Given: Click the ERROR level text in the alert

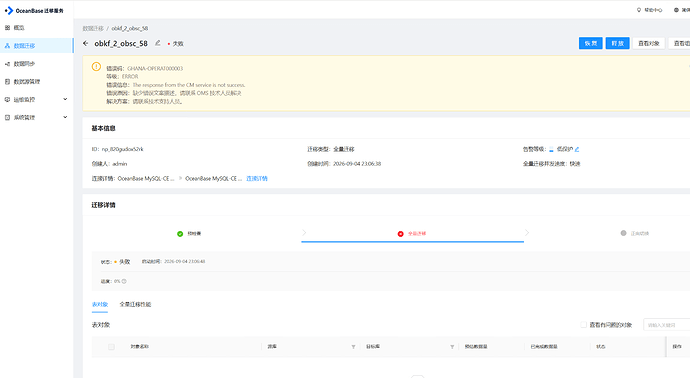Looking at the screenshot, I should 130,77.
